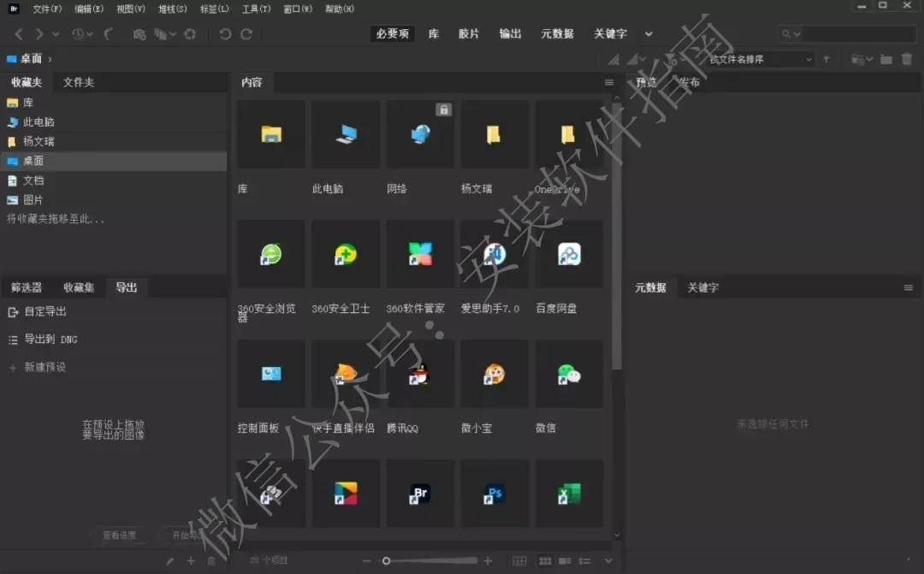The height and width of the screenshot is (574, 924).
Task: Decrease thumbnail size with minus button
Action: coord(366,561)
